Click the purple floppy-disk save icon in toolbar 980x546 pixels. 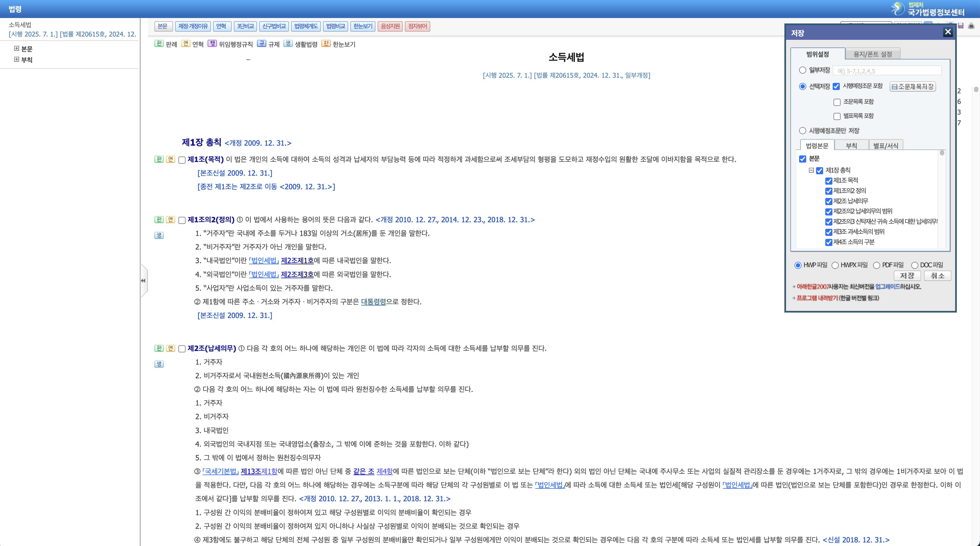[x=961, y=26]
